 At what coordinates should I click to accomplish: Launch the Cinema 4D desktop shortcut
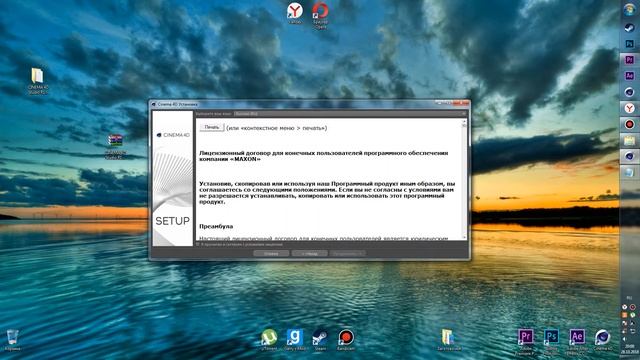pos(602,340)
